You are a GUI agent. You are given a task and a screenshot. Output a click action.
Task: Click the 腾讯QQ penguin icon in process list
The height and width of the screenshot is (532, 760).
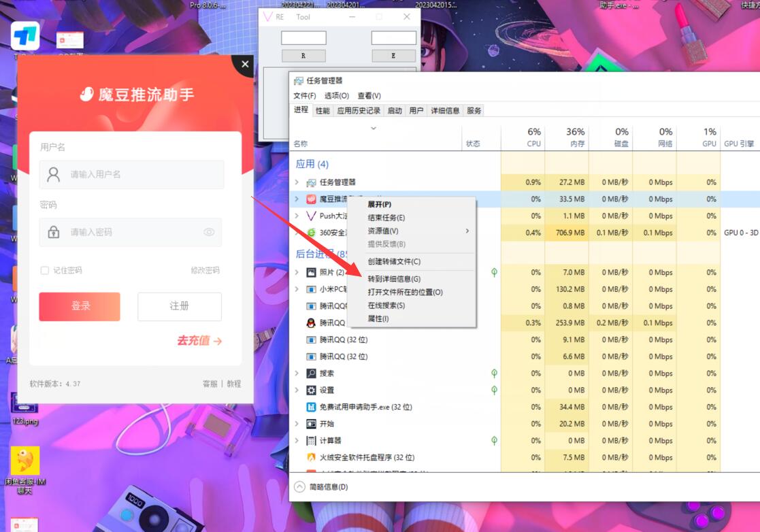(x=312, y=322)
